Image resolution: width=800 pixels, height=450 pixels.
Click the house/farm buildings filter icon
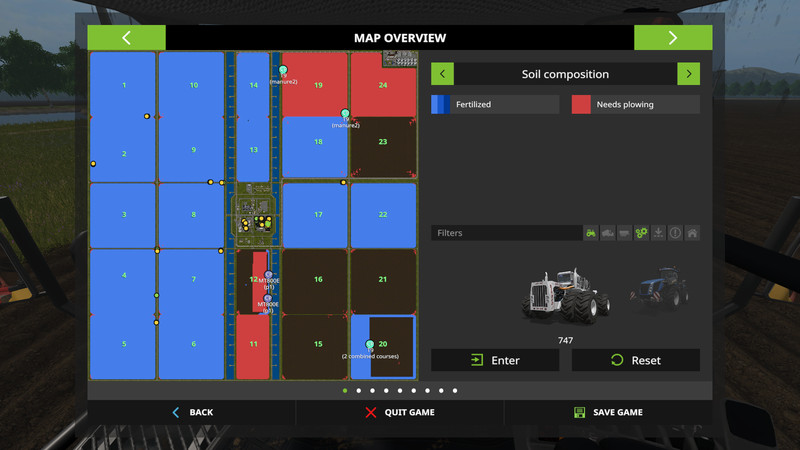pyautogui.click(x=692, y=233)
